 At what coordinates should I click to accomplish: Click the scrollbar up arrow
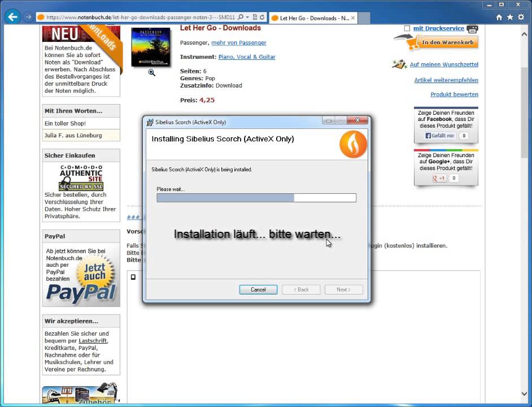click(x=524, y=34)
